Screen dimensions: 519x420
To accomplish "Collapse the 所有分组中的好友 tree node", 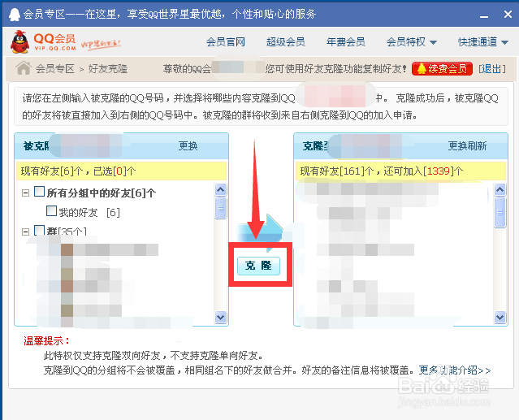I will tap(25, 193).
